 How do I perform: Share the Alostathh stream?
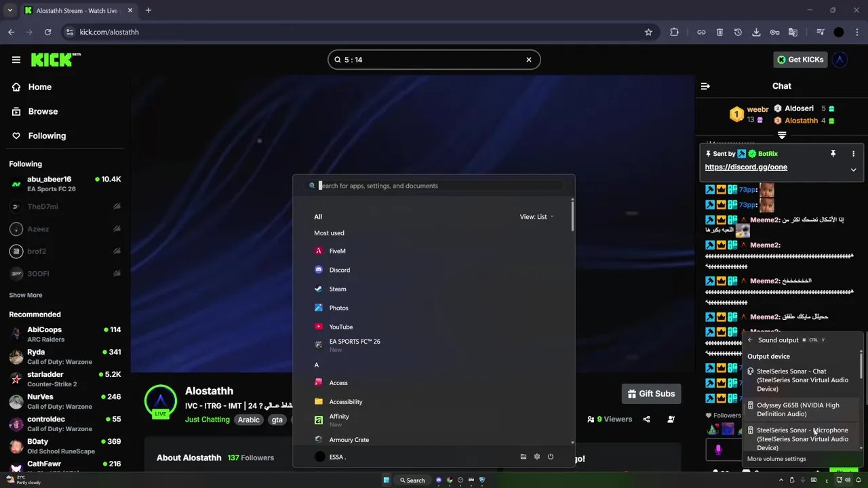(646, 419)
